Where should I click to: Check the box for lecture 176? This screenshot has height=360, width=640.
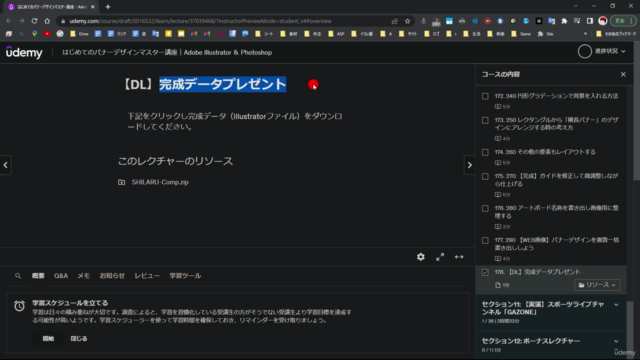485,208
